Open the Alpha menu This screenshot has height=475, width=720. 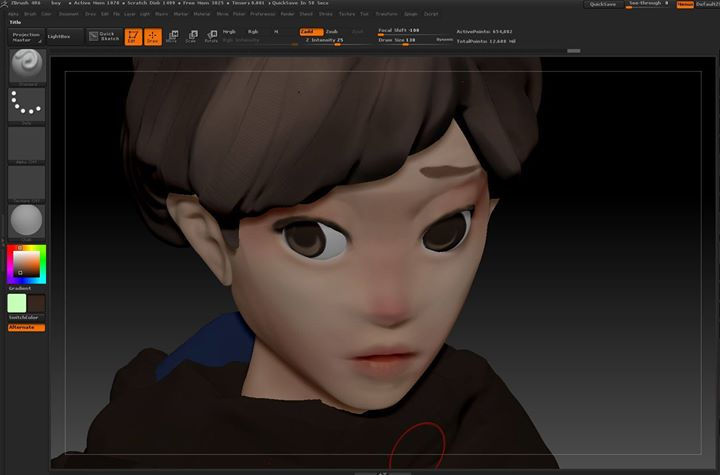tap(13, 14)
